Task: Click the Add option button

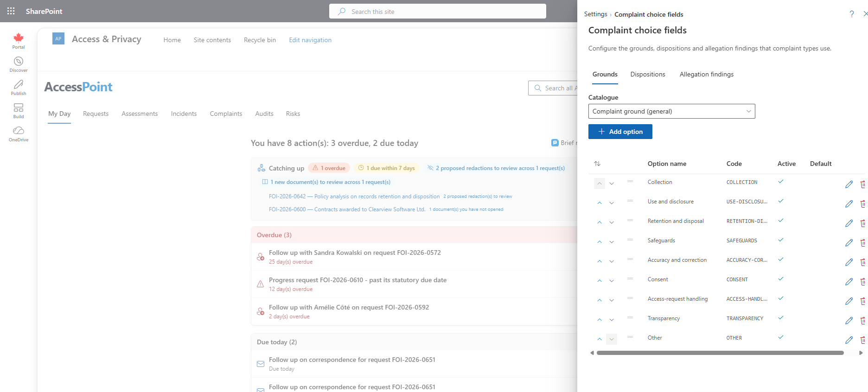Action: [620, 132]
